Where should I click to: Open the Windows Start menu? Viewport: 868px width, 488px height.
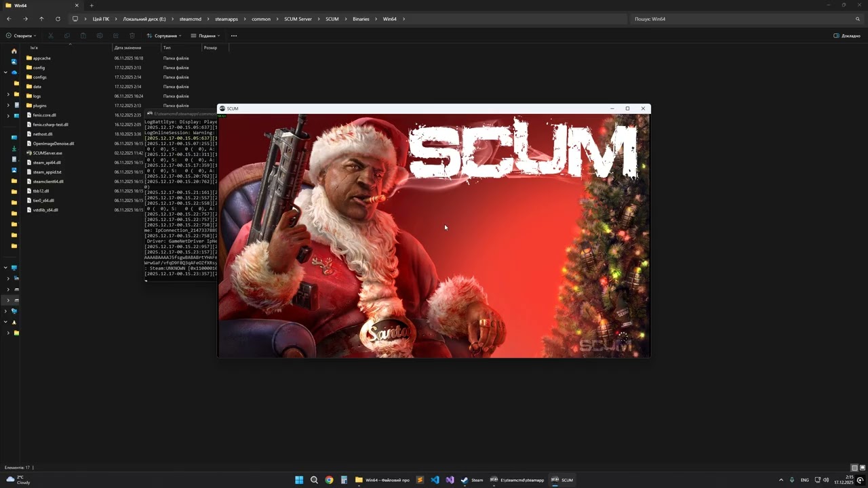tap(299, 480)
